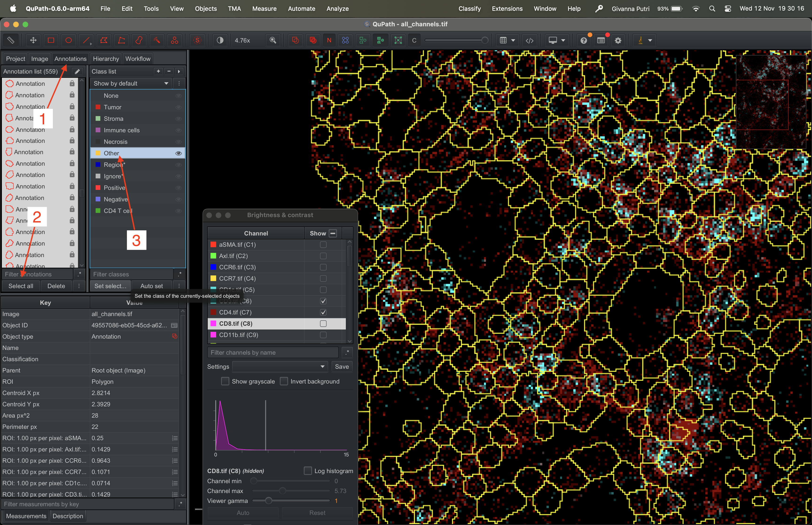Adjust the Viewer gamma slider

269,501
